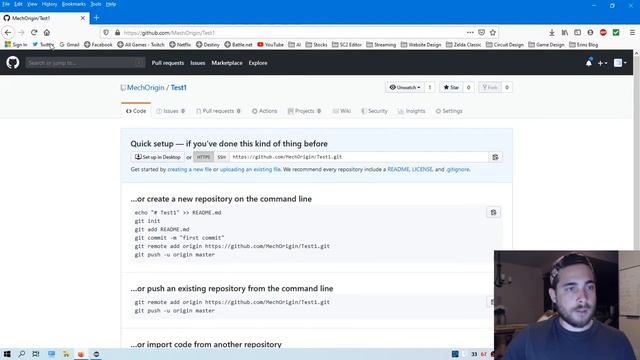Screen dimensions: 640x360
Task: Switch to the Issues repository tab
Action: pyautogui.click(x=171, y=111)
